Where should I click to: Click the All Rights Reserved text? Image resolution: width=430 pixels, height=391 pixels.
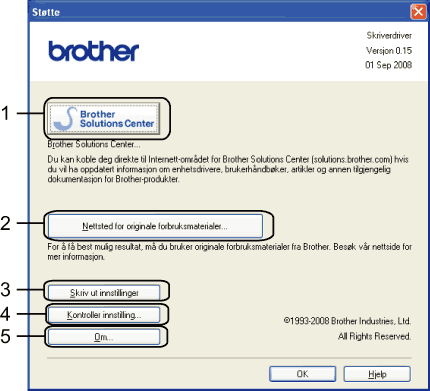coord(374,336)
